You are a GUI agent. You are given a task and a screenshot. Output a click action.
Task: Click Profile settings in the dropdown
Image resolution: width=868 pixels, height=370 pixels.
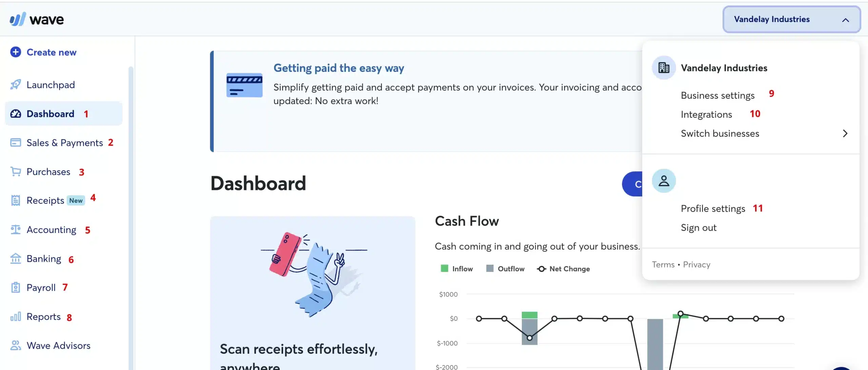[713, 208]
